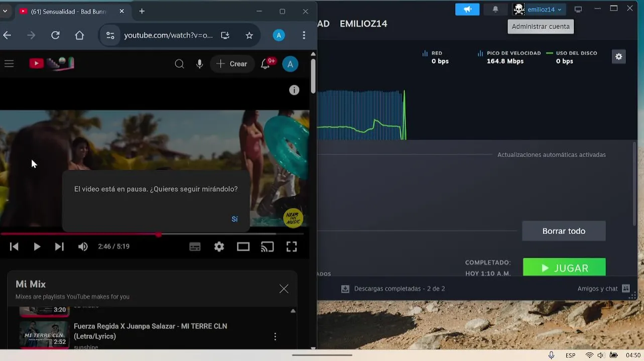Mute the YouTube player volume
This screenshot has width=644, height=361.
[83, 246]
